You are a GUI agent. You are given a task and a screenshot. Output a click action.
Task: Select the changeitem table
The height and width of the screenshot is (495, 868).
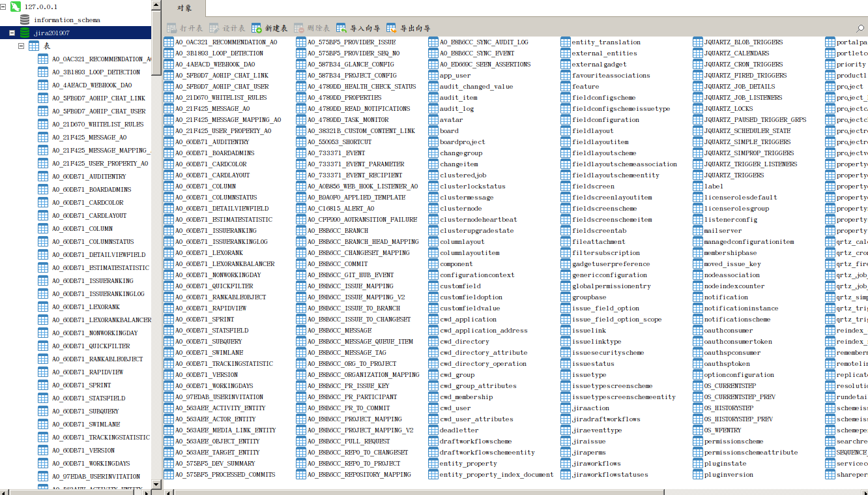click(459, 164)
